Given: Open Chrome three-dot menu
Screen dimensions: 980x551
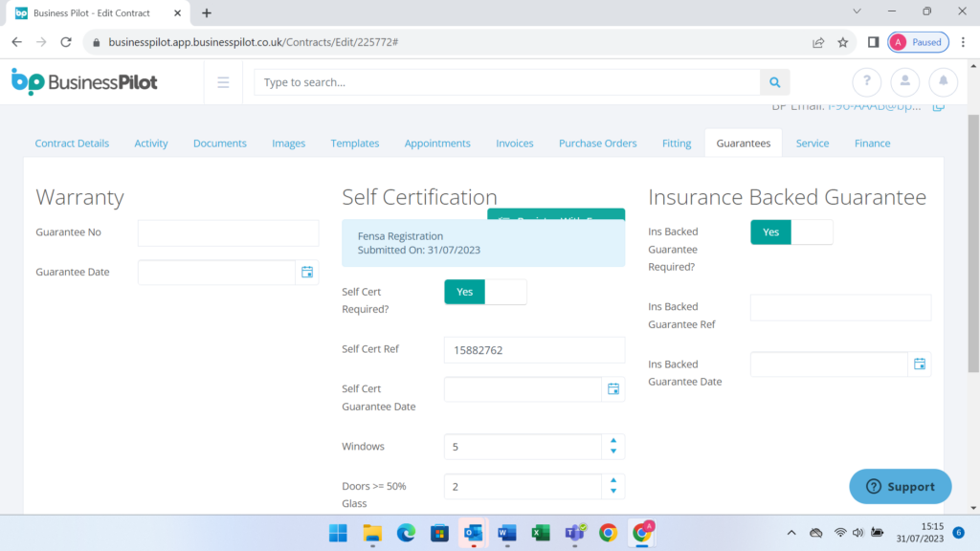Looking at the screenshot, I should click(x=963, y=42).
